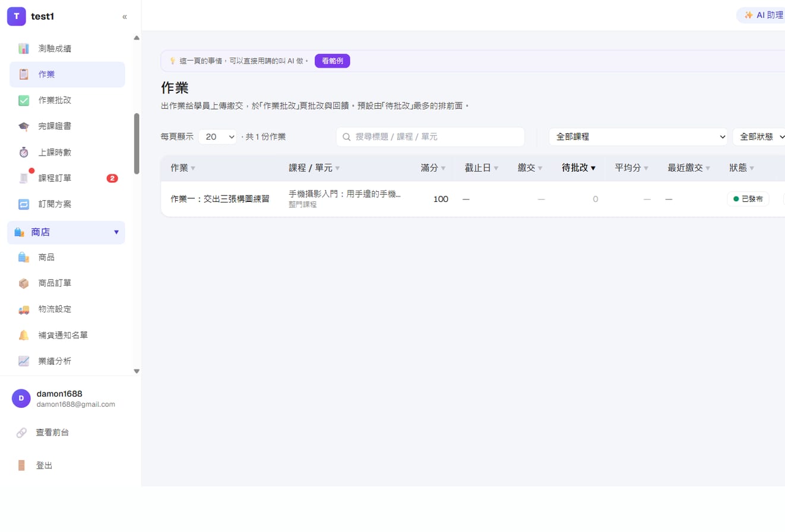Click the 業績分析 line chart icon

pyautogui.click(x=24, y=361)
